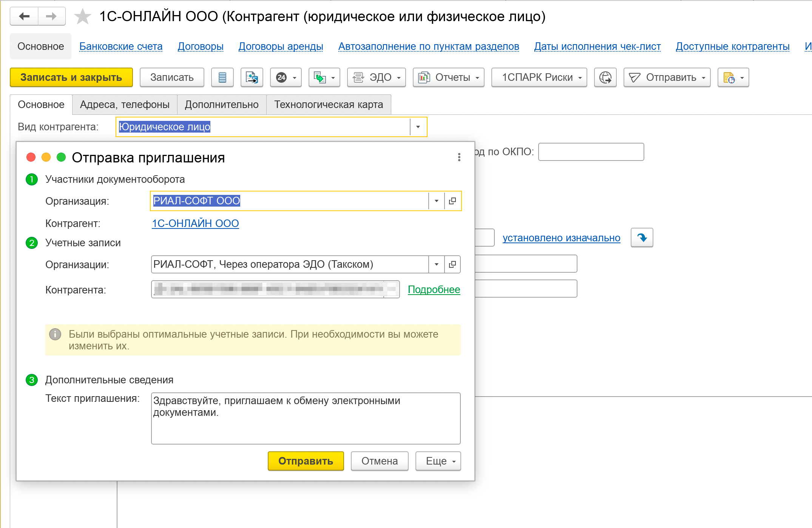Open the РИАЛ-СОФТ ООО organization card icon
The height and width of the screenshot is (528, 812).
pos(452,201)
